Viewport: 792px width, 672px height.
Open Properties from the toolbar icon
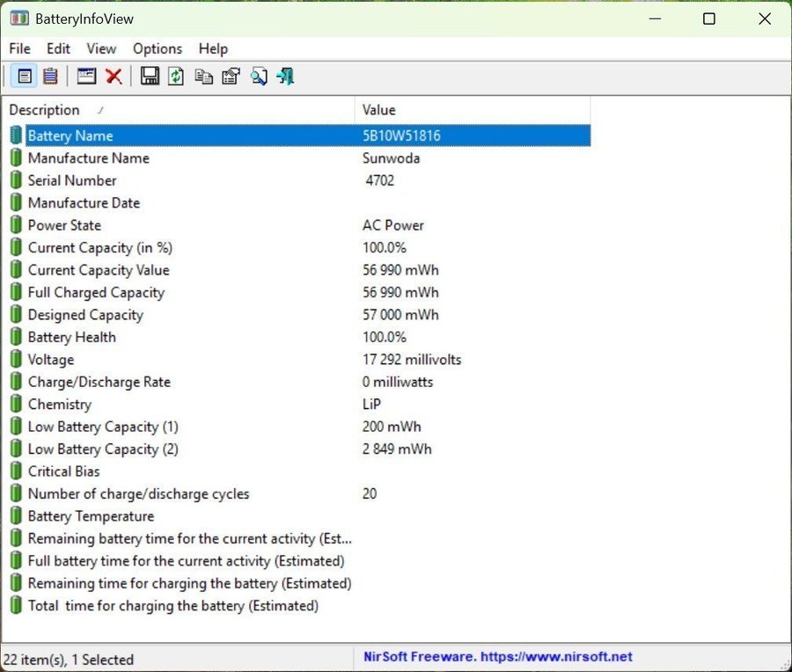pyautogui.click(x=231, y=77)
